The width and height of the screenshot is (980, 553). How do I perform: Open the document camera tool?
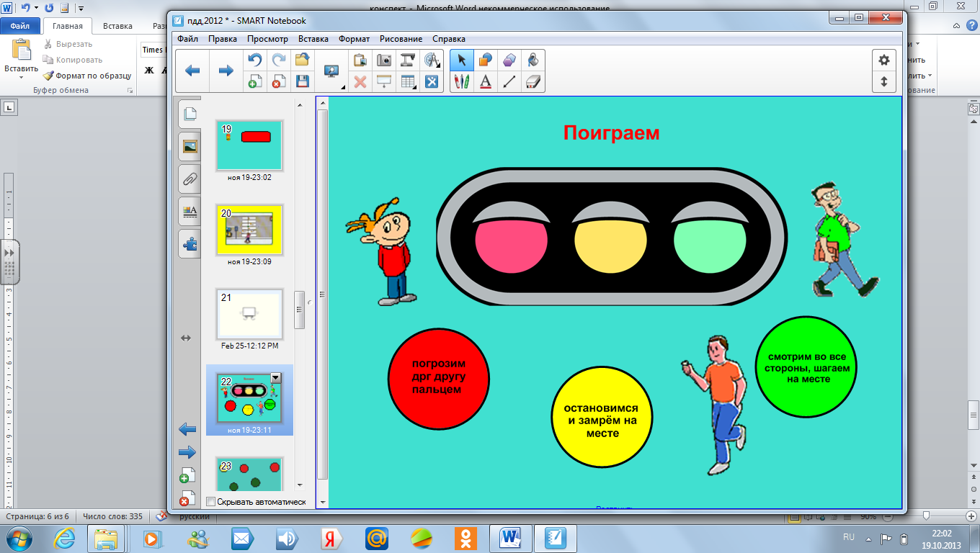point(408,60)
